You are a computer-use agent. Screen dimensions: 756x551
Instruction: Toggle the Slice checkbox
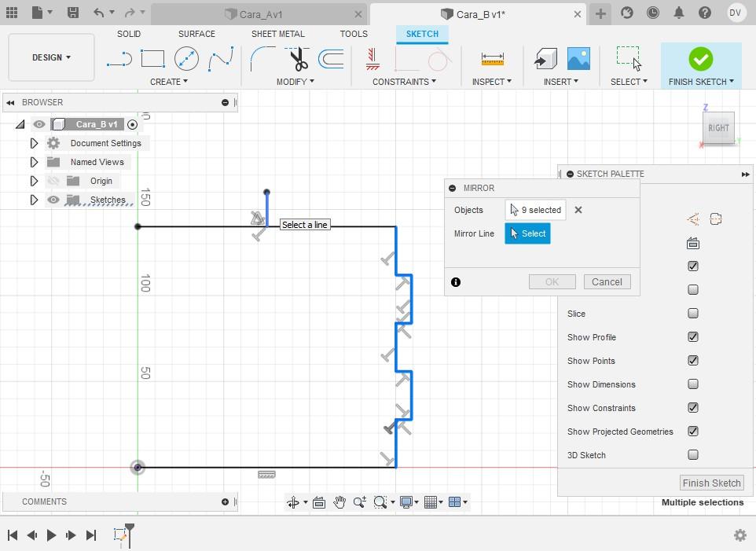(x=693, y=314)
